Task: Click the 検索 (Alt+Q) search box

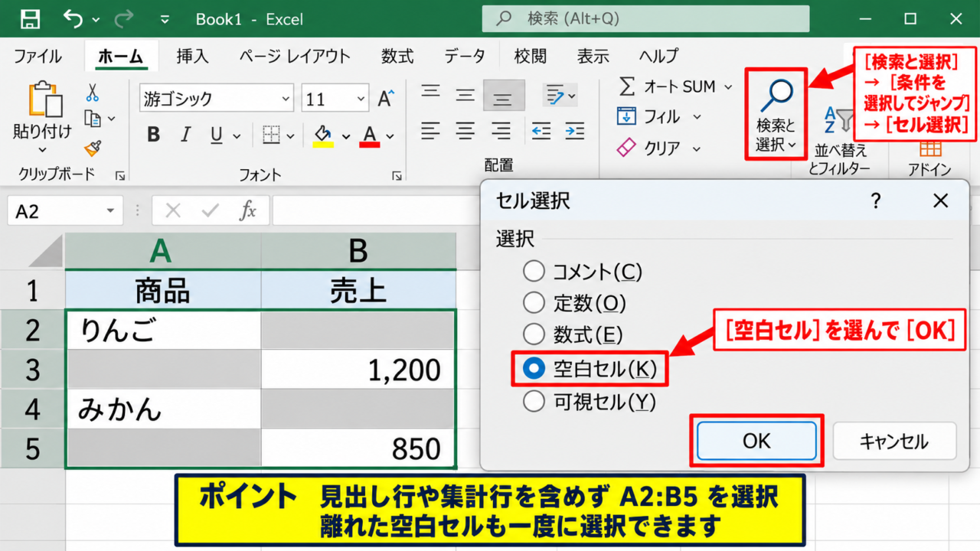Action: pos(645,19)
